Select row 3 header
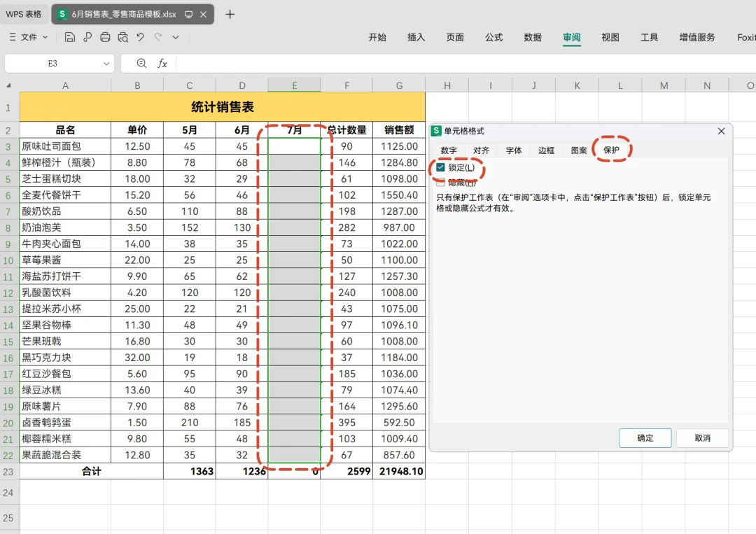 (8, 146)
